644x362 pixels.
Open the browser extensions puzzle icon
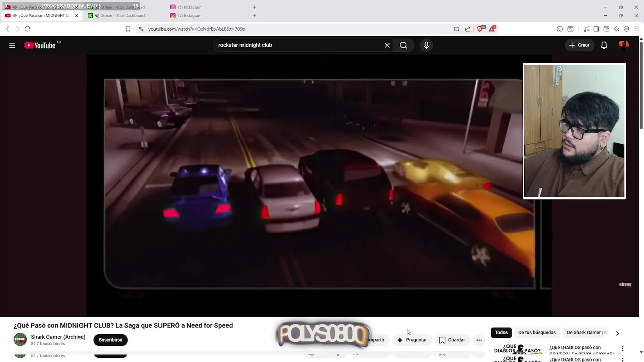(560, 29)
